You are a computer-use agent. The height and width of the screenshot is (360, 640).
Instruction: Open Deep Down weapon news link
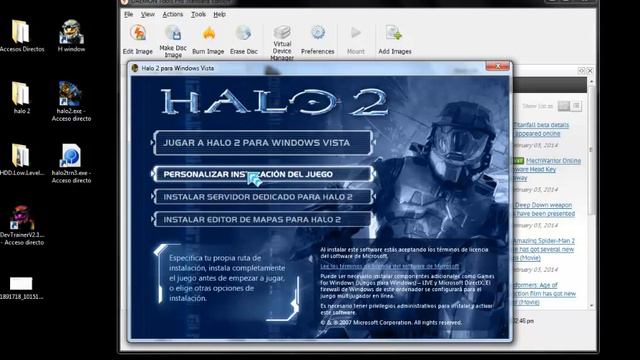pyautogui.click(x=544, y=209)
